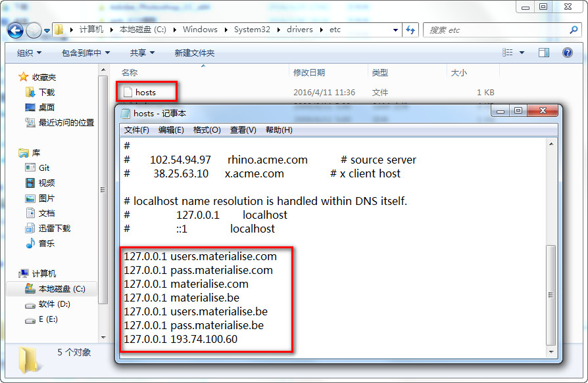The height and width of the screenshot is (383, 588).
Task: Click Notepad scrollbar up arrow
Action: [x=551, y=144]
